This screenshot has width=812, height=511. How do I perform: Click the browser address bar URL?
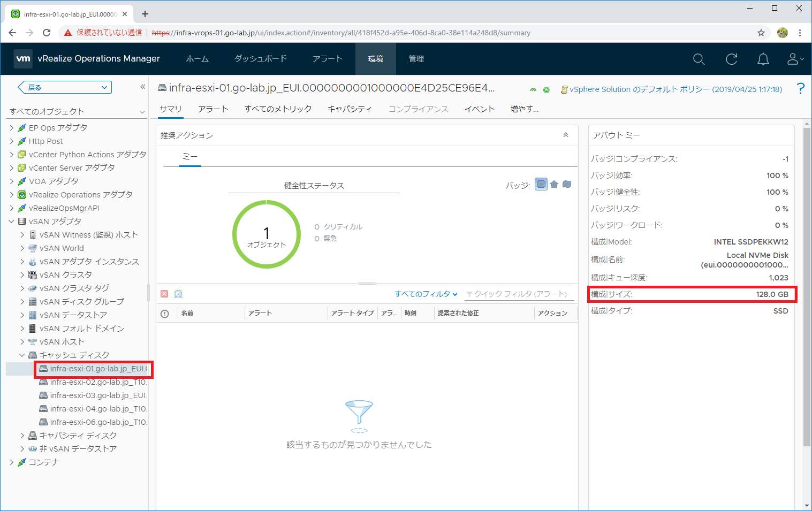341,33
